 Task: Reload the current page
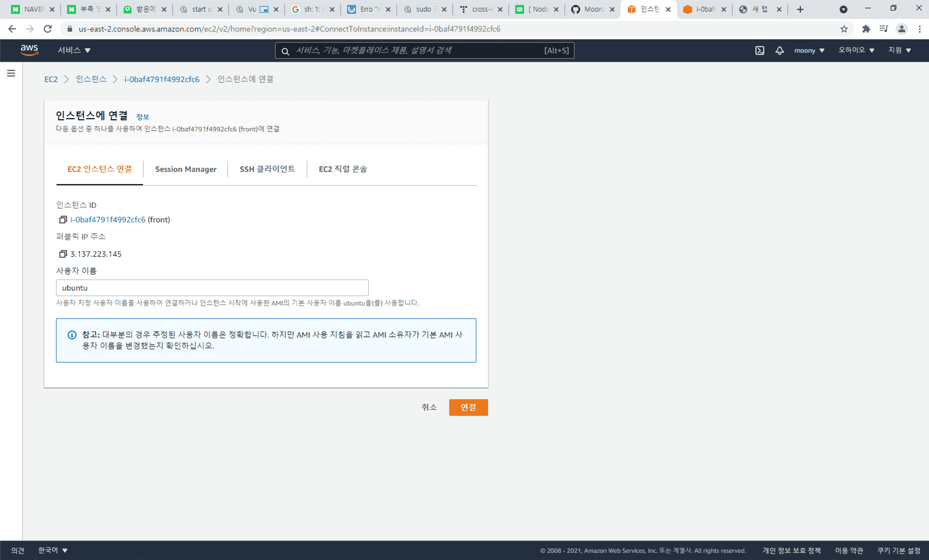coord(48,29)
